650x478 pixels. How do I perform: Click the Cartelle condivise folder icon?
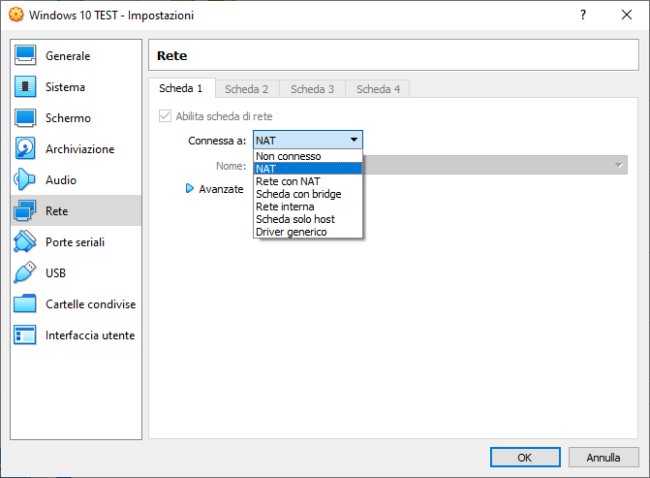point(25,304)
